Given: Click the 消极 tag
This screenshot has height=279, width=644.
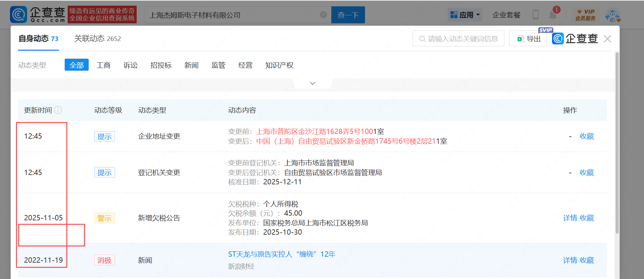Looking at the screenshot, I should tap(104, 260).
